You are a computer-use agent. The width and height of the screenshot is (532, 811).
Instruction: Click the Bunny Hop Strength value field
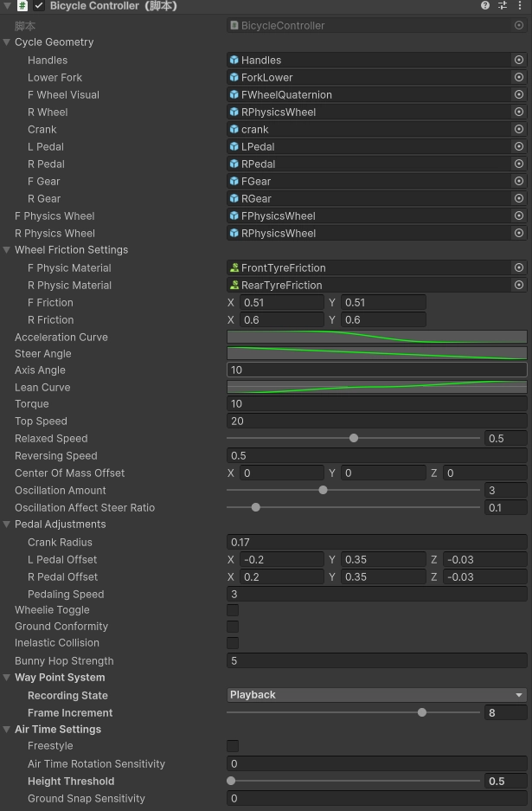377,660
